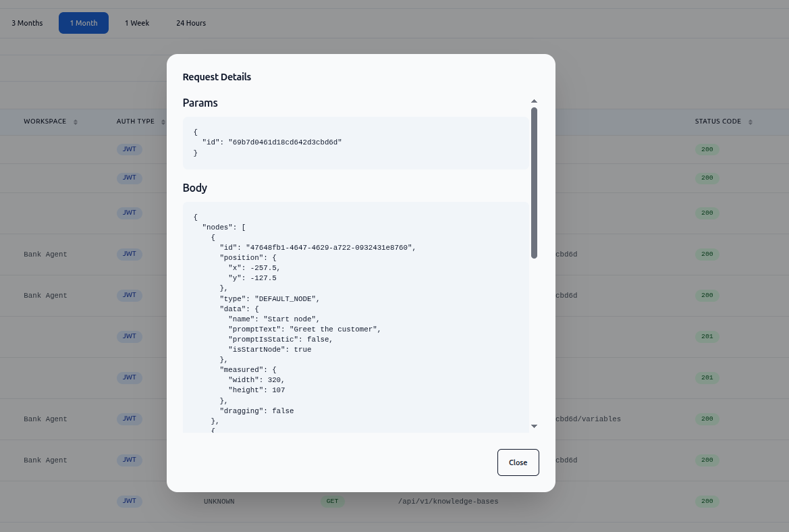Image resolution: width=789 pixels, height=532 pixels.
Task: Show the last 24 Hours
Action: (191, 23)
